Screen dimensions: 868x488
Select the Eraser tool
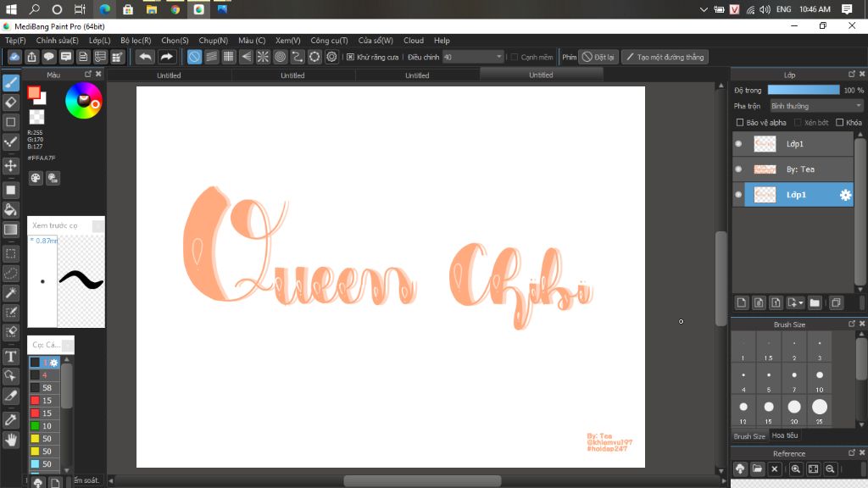pos(10,103)
